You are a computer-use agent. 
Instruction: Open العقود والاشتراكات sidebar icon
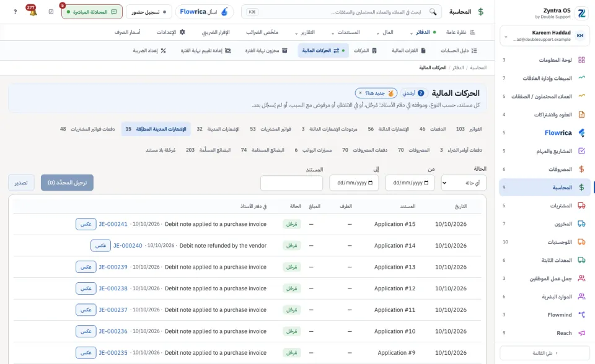(581, 115)
